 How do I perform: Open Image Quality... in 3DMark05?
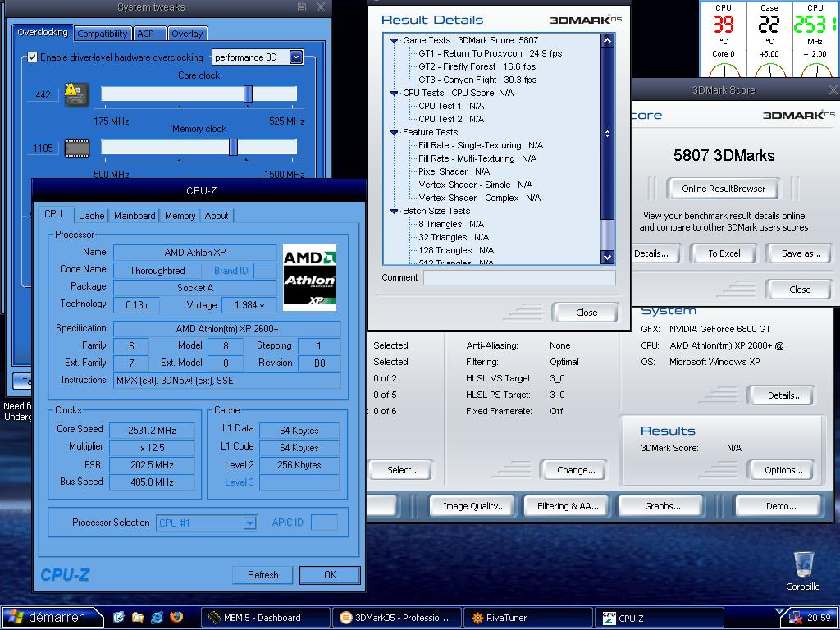473,506
